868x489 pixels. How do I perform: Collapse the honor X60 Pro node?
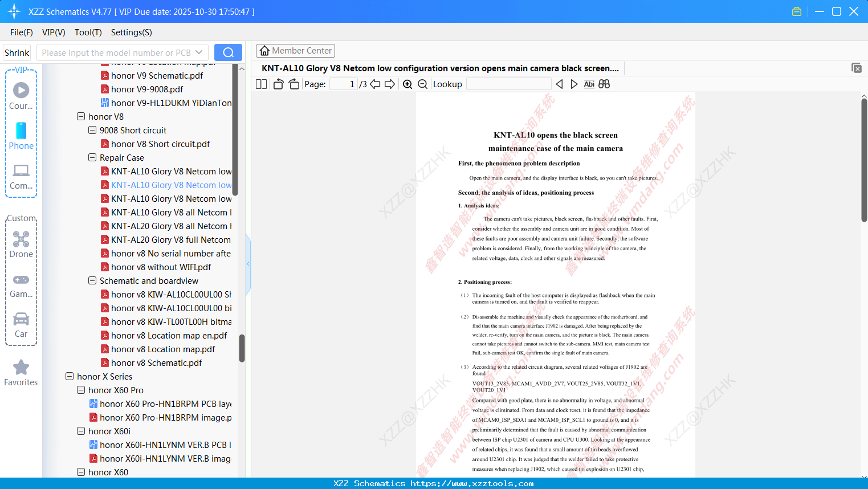pos(81,390)
